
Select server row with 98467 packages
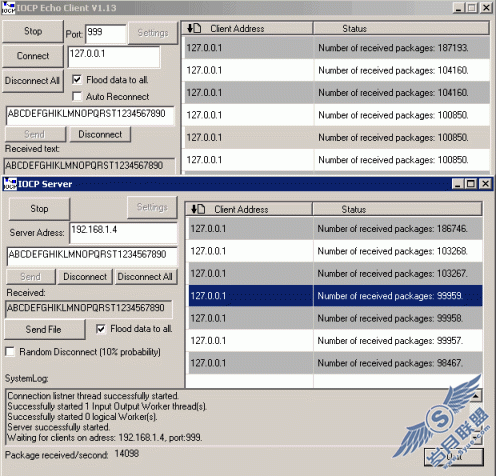click(336, 363)
